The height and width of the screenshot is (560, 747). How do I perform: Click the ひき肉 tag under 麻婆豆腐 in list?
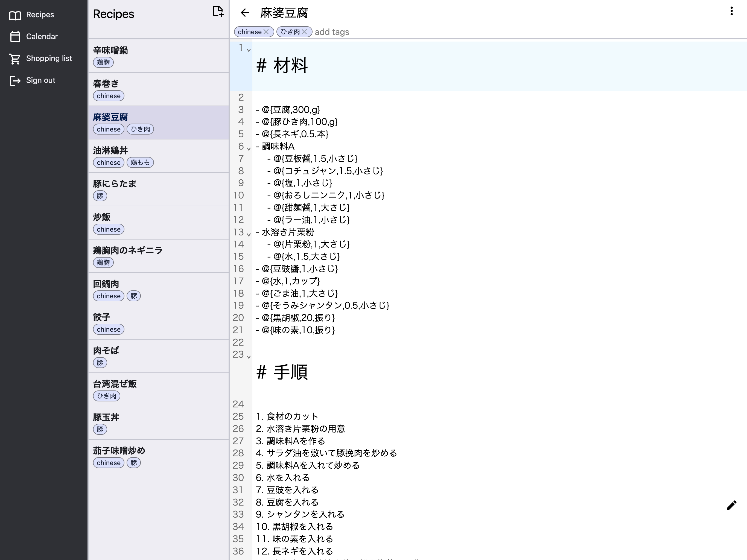pyautogui.click(x=140, y=129)
